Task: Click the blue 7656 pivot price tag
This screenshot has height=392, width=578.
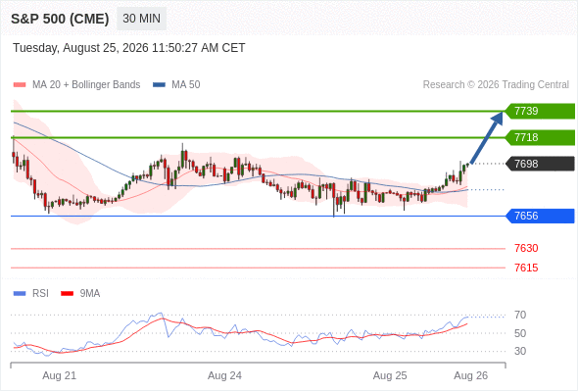Action: pos(540,216)
